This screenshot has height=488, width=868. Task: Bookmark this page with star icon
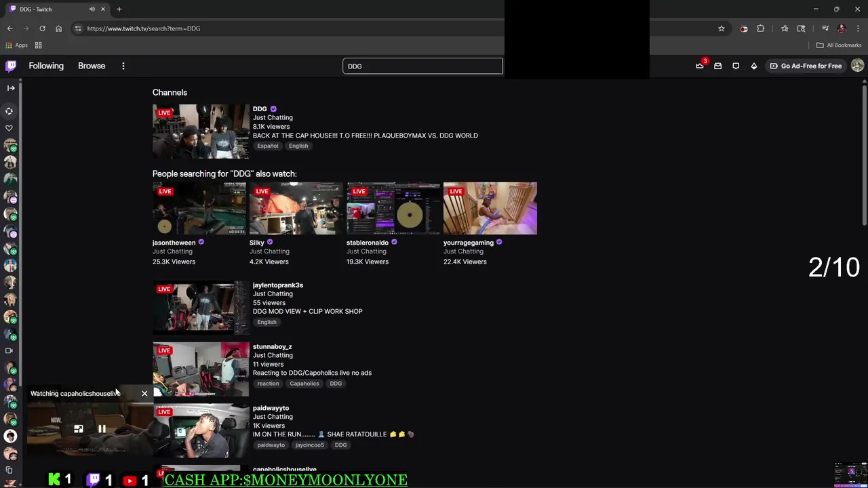(722, 28)
